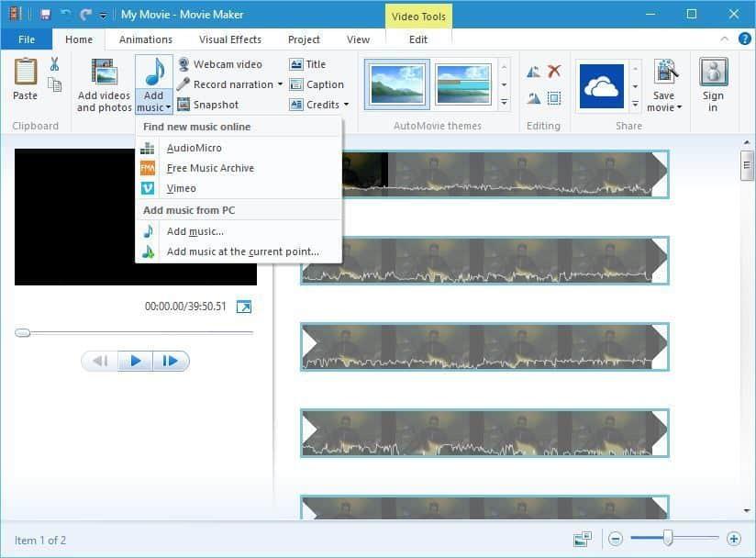This screenshot has width=756, height=558.
Task: Open the File menu
Action: coord(27,39)
